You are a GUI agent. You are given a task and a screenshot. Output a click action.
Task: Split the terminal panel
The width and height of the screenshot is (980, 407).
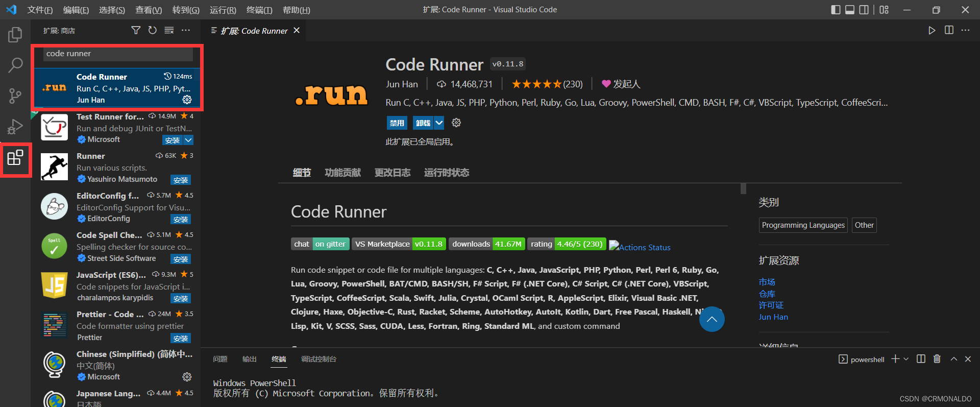coord(921,359)
